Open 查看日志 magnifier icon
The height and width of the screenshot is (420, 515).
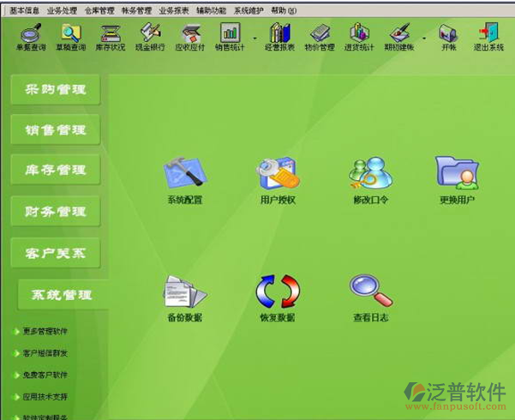coord(370,291)
